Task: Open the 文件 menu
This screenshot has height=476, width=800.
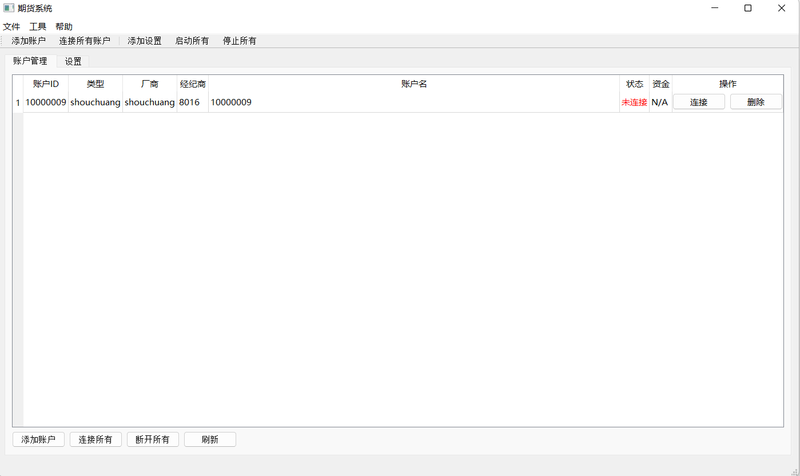Action: pos(11,27)
